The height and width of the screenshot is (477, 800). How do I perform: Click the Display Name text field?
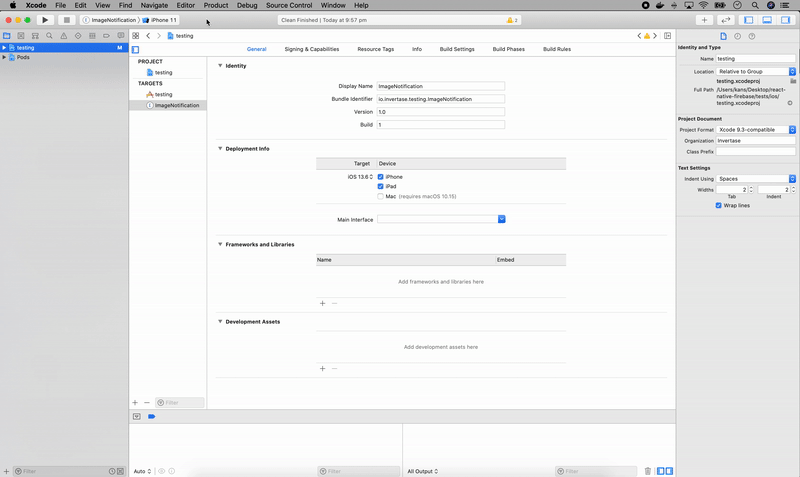[440, 86]
